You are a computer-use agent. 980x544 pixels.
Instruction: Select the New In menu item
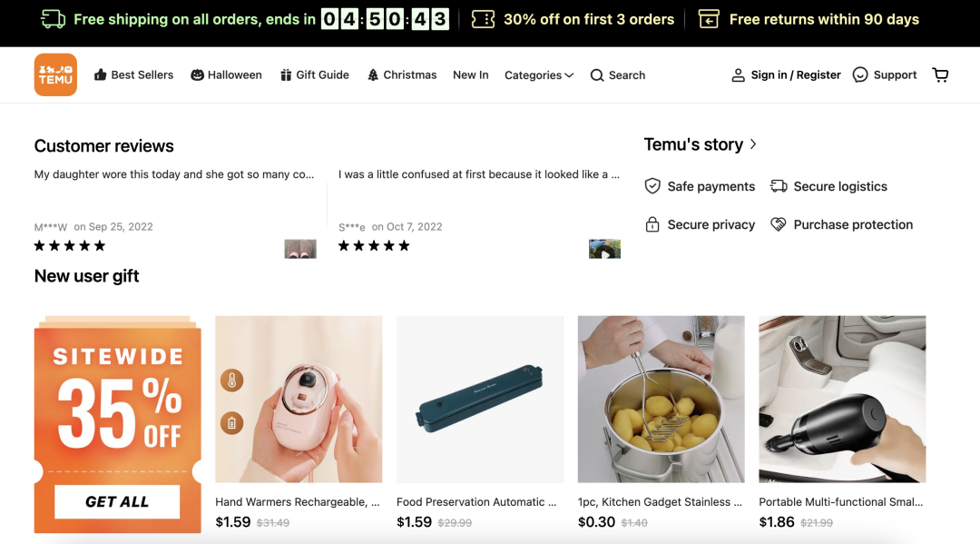click(x=470, y=74)
